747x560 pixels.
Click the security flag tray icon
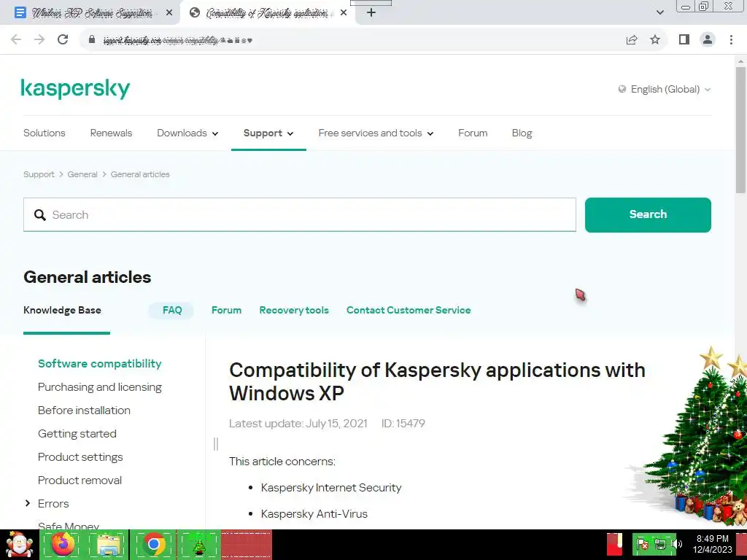click(642, 544)
